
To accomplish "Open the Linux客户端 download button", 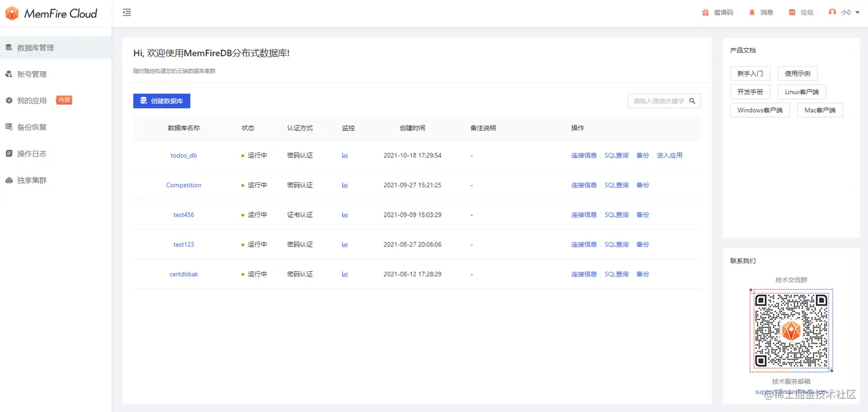I will pos(801,92).
